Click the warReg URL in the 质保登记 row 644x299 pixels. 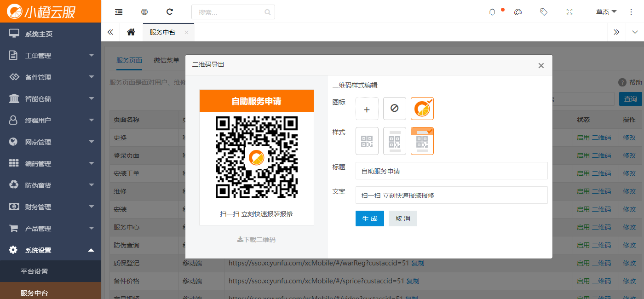point(318,263)
